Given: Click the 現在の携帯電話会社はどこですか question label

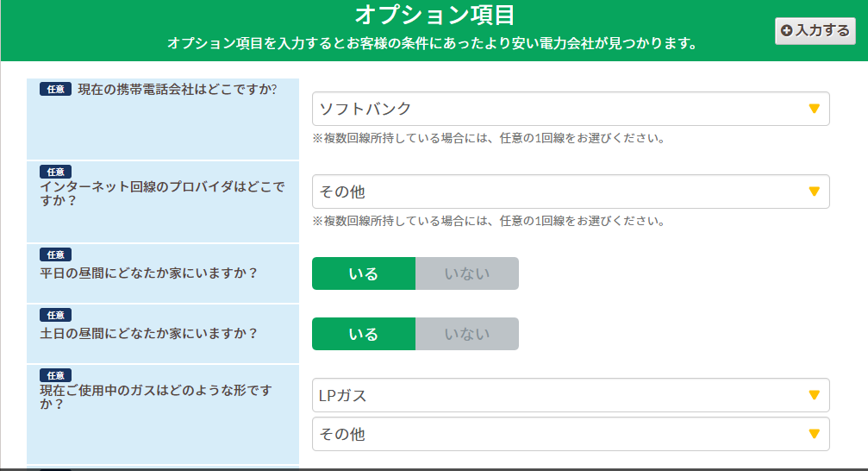Looking at the screenshot, I should coord(177,89).
